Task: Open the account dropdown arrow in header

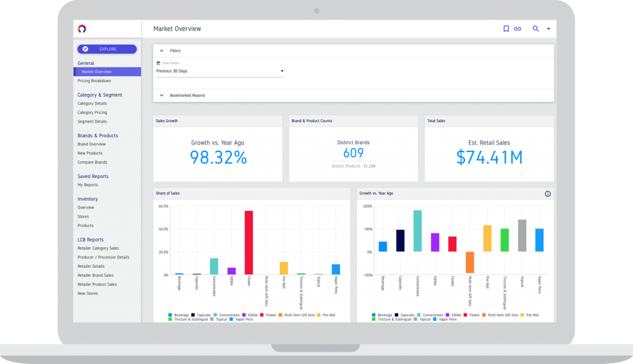Action: 548,29
